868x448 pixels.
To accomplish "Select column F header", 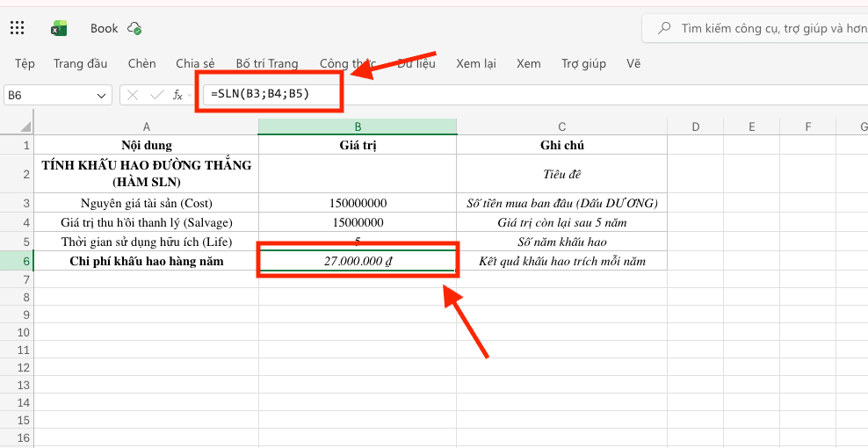I will click(807, 127).
